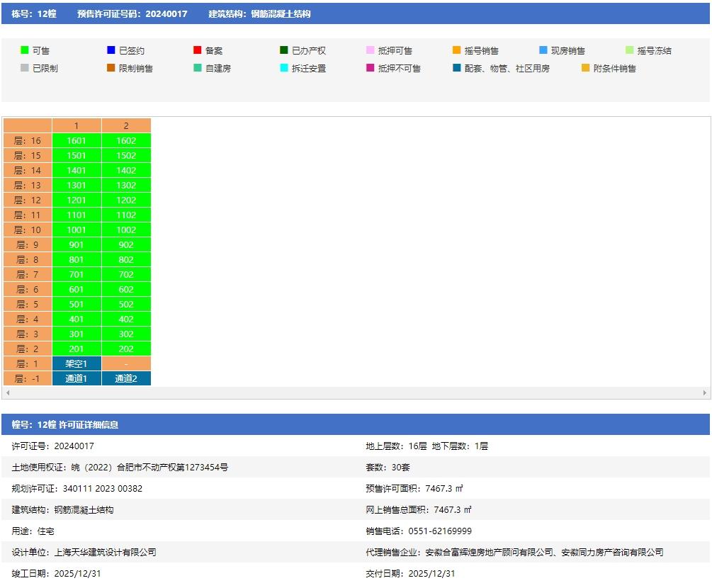Screen dimensions: 712x588
Task: View unit 301
Action: [77, 334]
